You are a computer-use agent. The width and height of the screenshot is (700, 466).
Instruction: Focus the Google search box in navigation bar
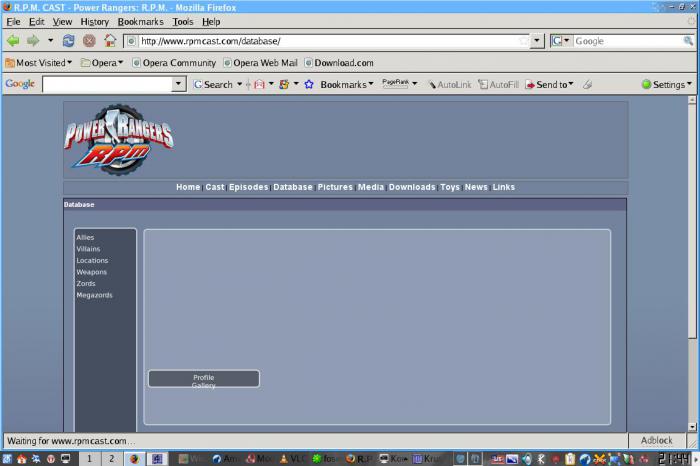tap(627, 41)
